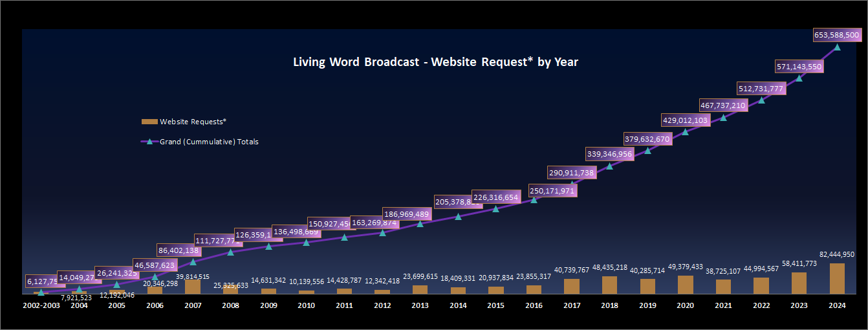This screenshot has width=868, height=330.
Task: Select the 379,632,670 cumulative data label
Action: pyautogui.click(x=647, y=138)
